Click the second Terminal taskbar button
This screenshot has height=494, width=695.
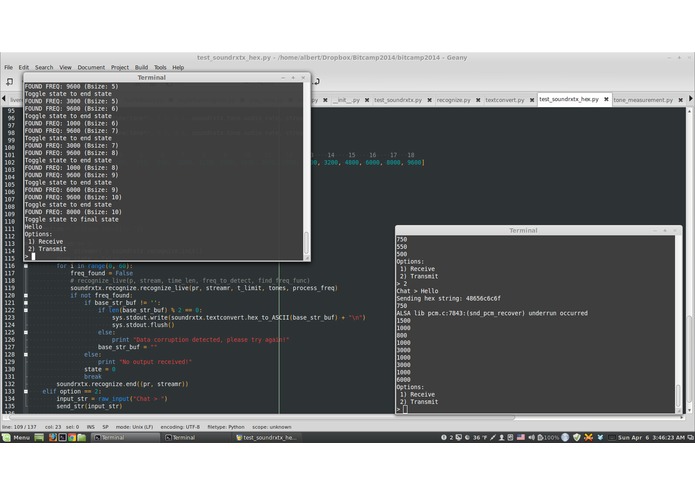[196, 437]
